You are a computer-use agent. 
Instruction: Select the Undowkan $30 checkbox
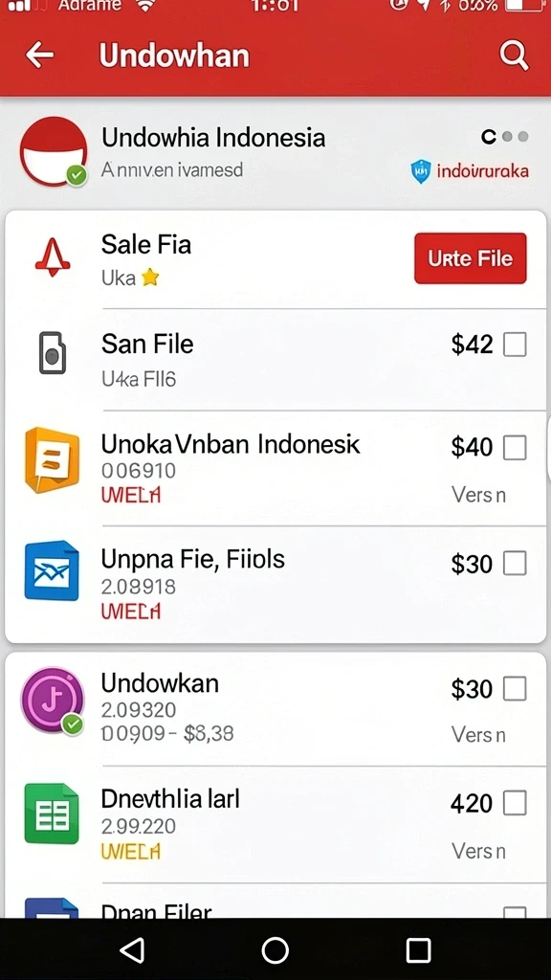tap(515, 689)
